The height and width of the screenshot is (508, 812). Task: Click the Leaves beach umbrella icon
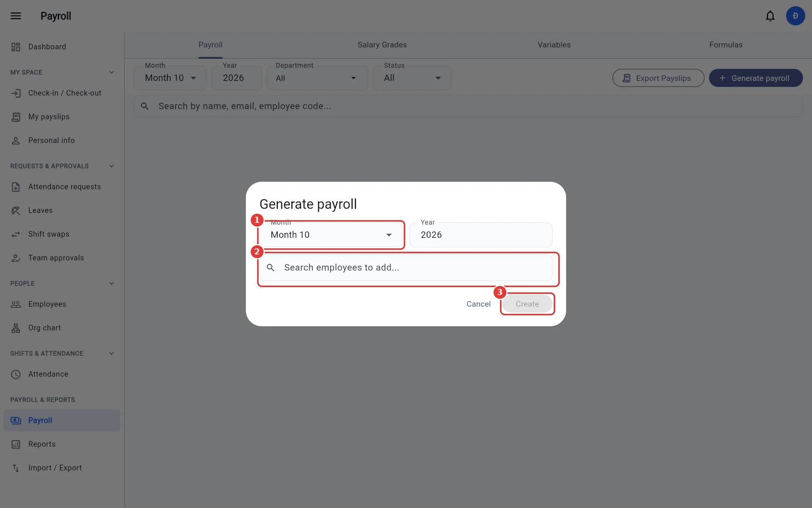tap(16, 210)
